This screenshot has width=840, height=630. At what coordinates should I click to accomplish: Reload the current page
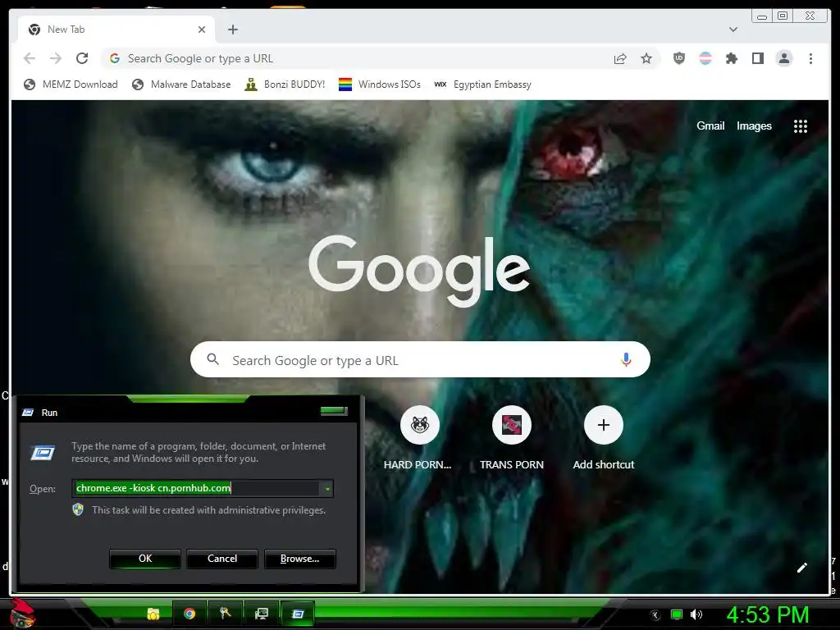pos(82,58)
